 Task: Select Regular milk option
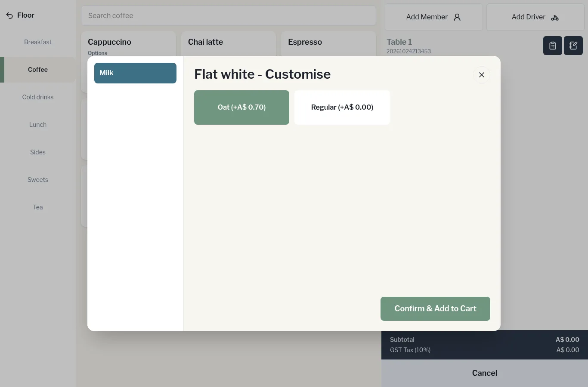click(x=342, y=107)
